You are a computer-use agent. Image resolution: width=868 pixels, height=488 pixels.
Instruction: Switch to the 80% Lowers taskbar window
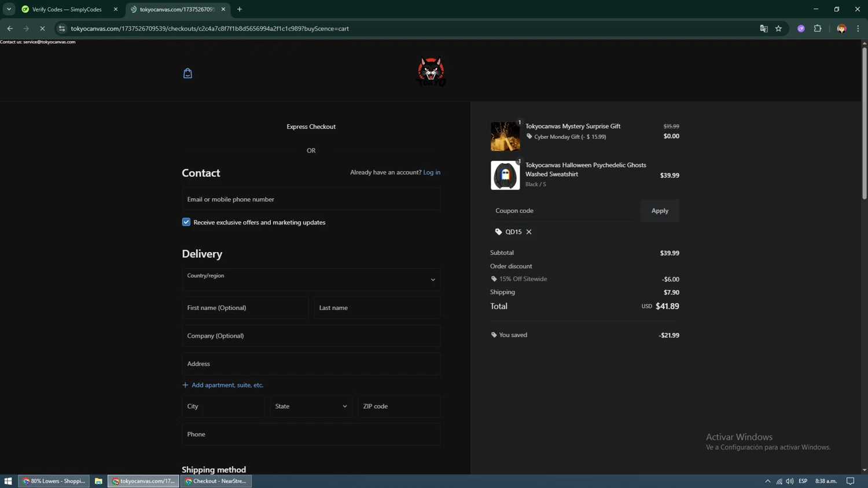54,481
